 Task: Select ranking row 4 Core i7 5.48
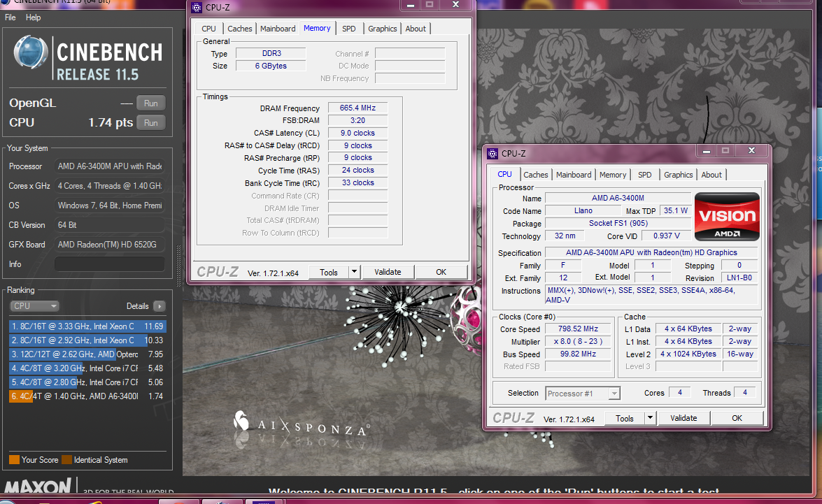point(87,368)
